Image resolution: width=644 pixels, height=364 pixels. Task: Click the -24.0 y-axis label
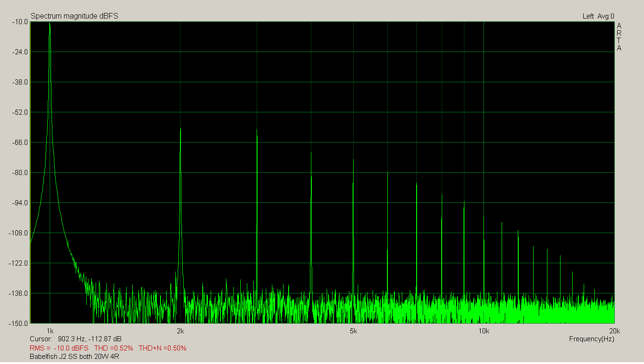pyautogui.click(x=19, y=52)
